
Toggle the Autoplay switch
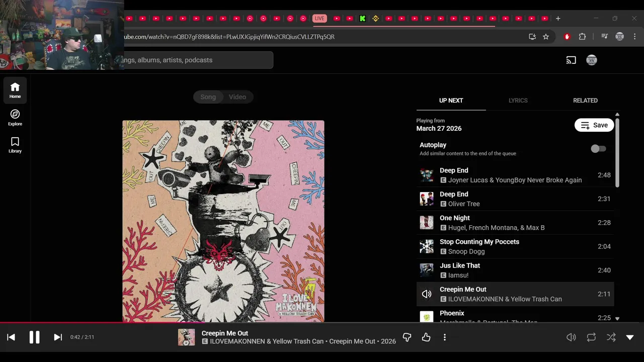pos(598,149)
